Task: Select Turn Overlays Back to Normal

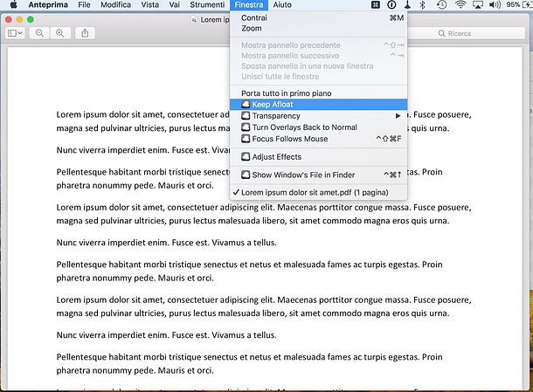Action: point(319,127)
